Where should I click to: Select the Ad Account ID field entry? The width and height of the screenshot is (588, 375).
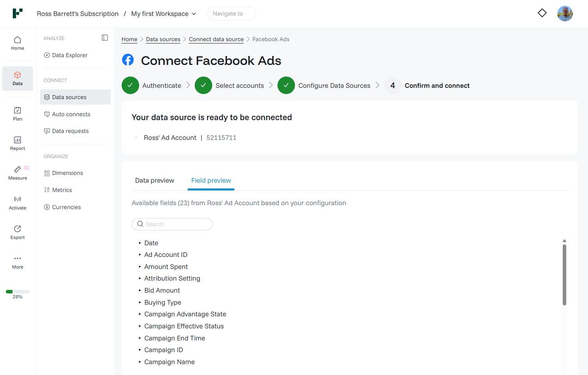166,255
